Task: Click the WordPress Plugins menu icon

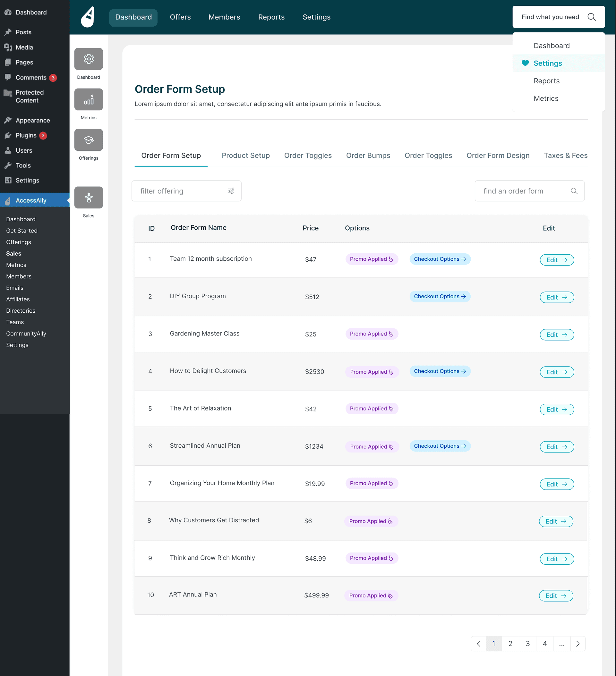Action: coord(8,135)
